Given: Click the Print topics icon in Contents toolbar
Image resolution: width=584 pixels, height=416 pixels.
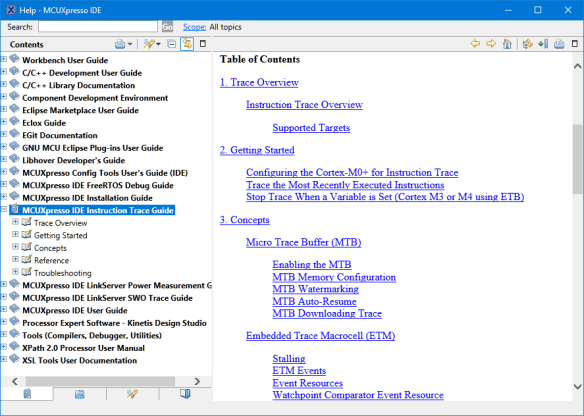Looking at the screenshot, I should (120, 44).
